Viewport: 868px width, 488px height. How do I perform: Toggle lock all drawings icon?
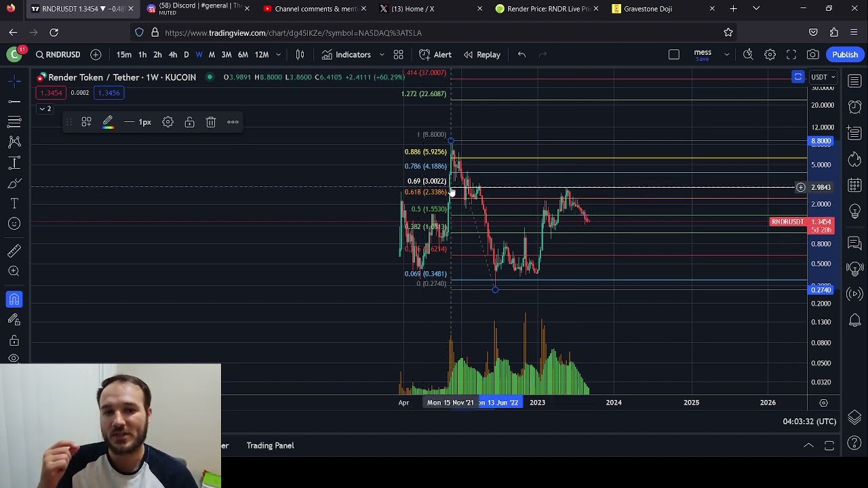pyautogui.click(x=14, y=340)
